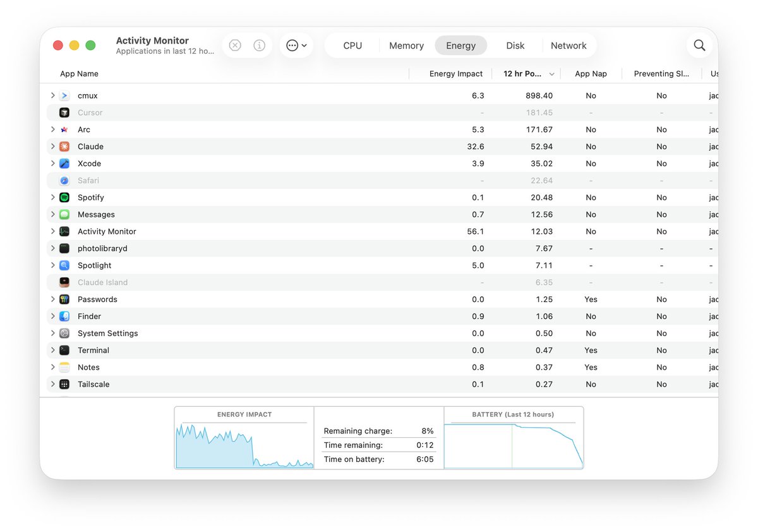
Task: Open process info with the i button
Action: click(259, 45)
